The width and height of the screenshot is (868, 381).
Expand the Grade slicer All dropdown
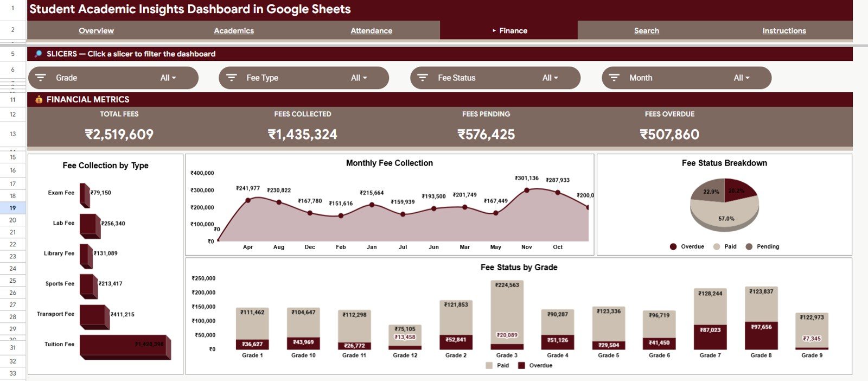[168, 78]
